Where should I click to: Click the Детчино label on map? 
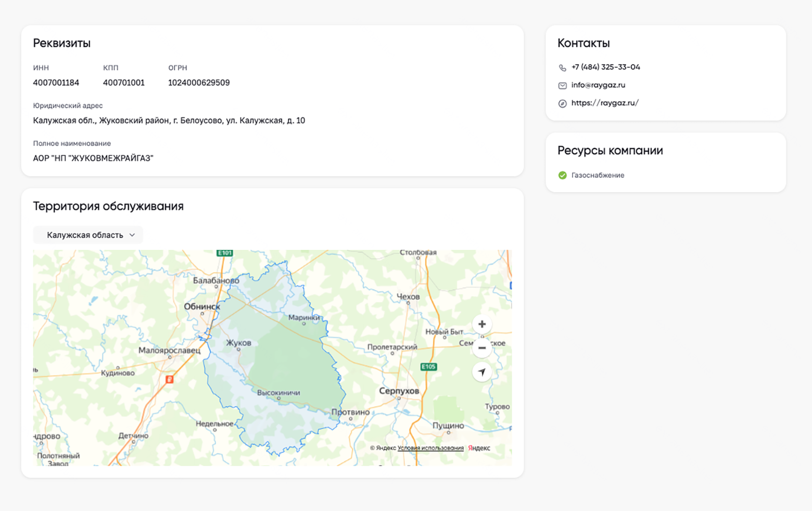pyautogui.click(x=133, y=435)
